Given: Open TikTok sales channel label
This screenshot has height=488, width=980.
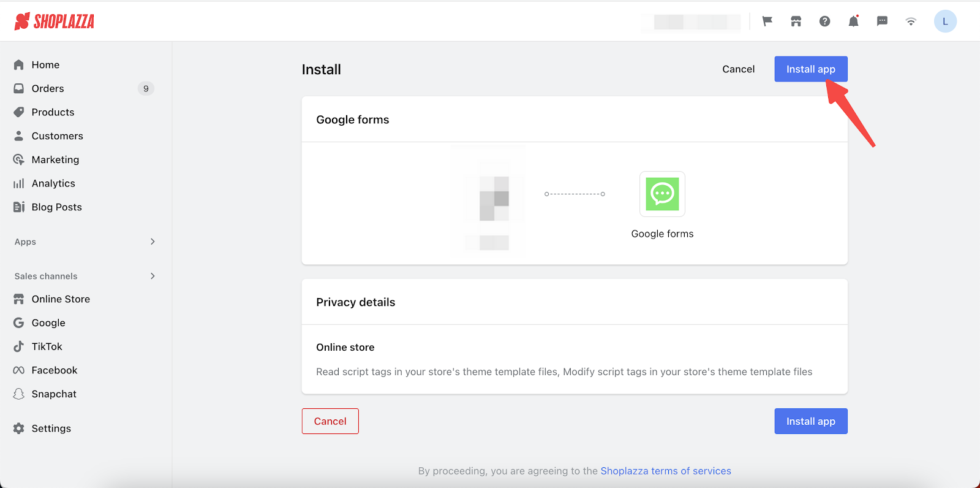Looking at the screenshot, I should [x=47, y=346].
